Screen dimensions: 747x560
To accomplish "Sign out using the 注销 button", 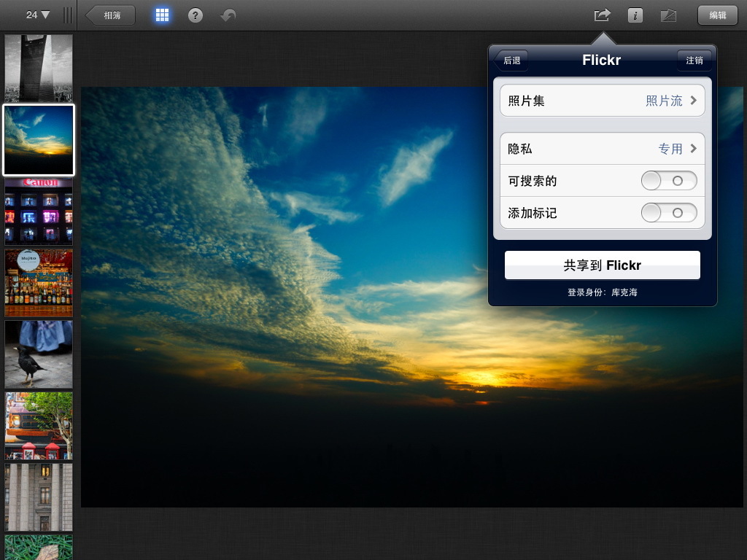I will 693,61.
